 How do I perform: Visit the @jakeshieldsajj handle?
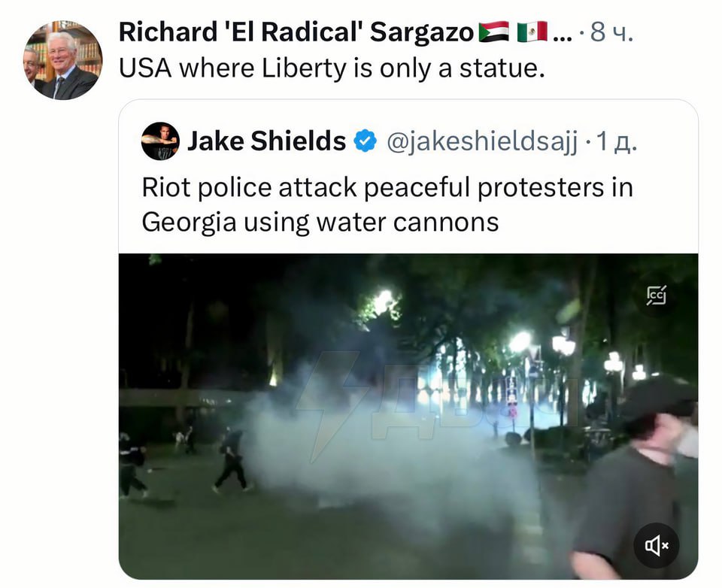coord(481,141)
